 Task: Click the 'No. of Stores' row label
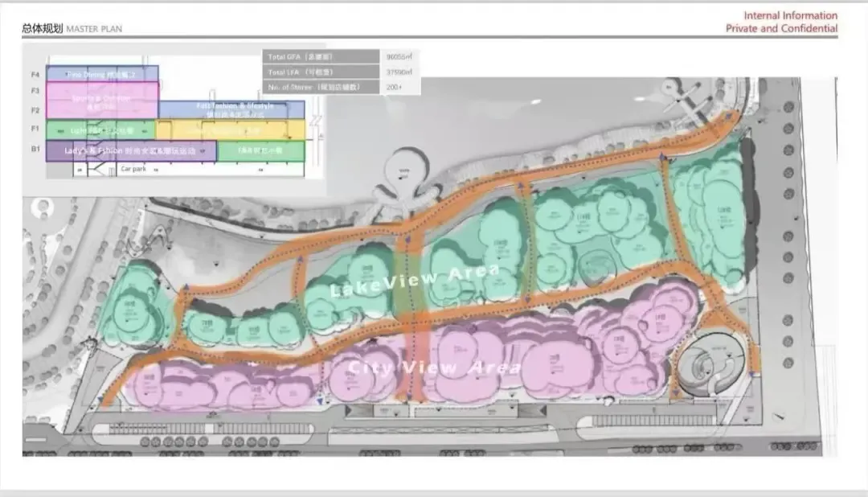tap(321, 87)
